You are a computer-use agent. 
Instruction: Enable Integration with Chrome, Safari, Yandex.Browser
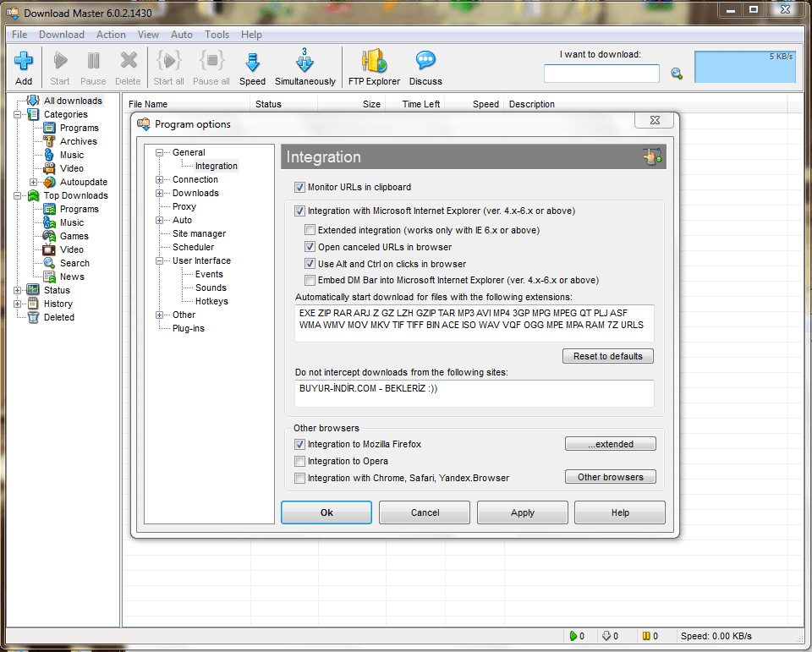pos(299,478)
